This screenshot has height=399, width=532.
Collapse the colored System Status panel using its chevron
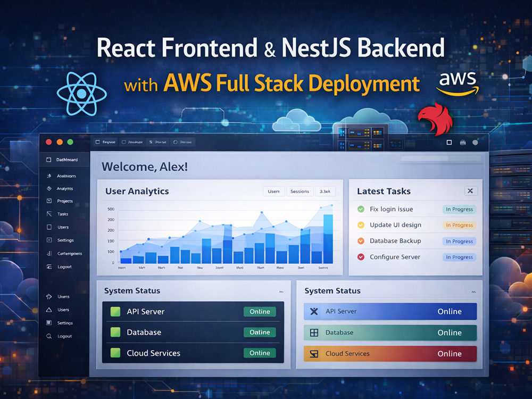(473, 292)
